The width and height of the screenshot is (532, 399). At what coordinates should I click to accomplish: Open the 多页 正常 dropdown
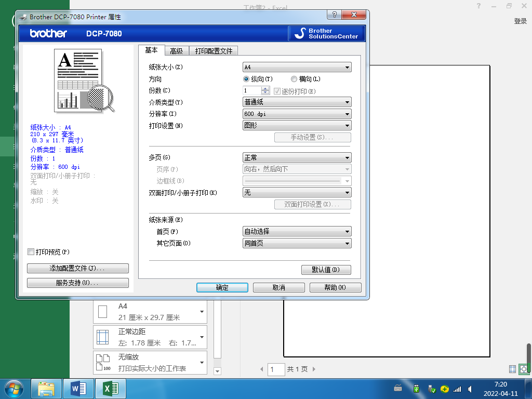(x=297, y=157)
